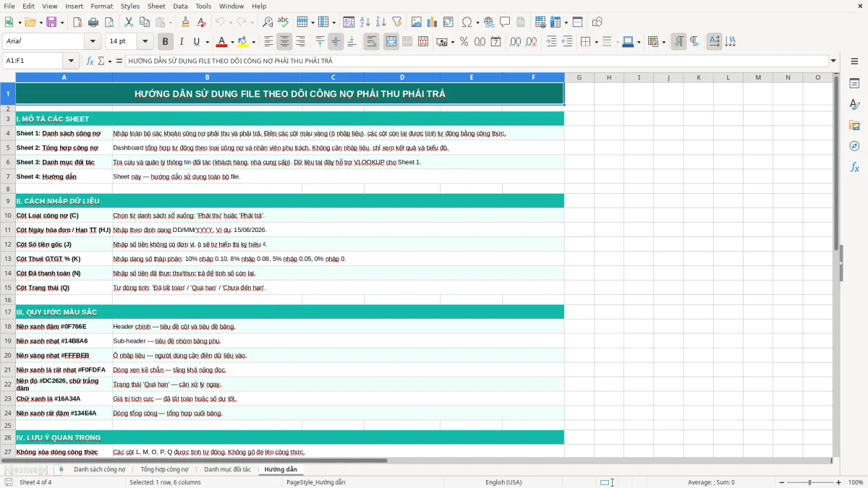Viewport: 868px width, 488px height.
Task: Open Draw Functions shapes icon
Action: click(x=597, y=22)
